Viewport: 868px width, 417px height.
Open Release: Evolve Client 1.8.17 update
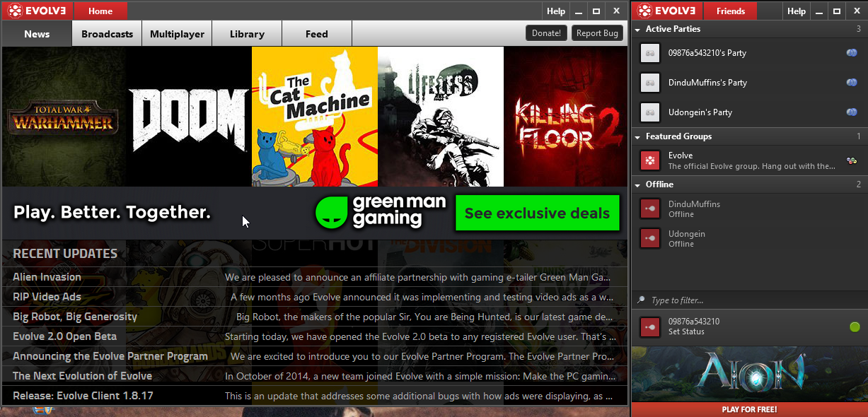315,396
